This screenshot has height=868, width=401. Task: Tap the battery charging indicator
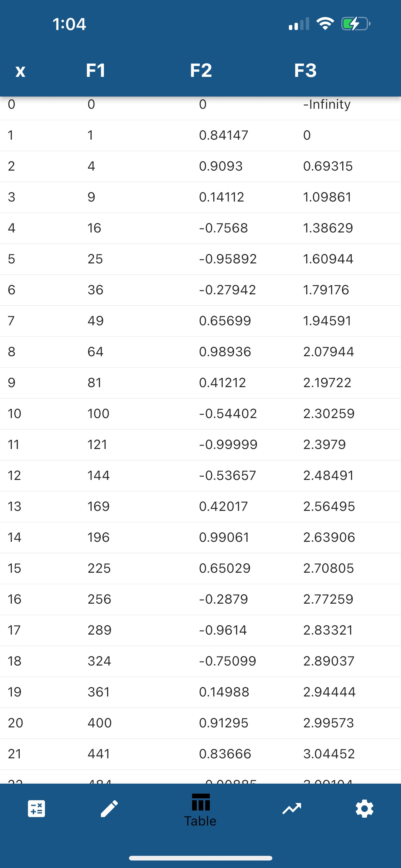click(x=356, y=23)
